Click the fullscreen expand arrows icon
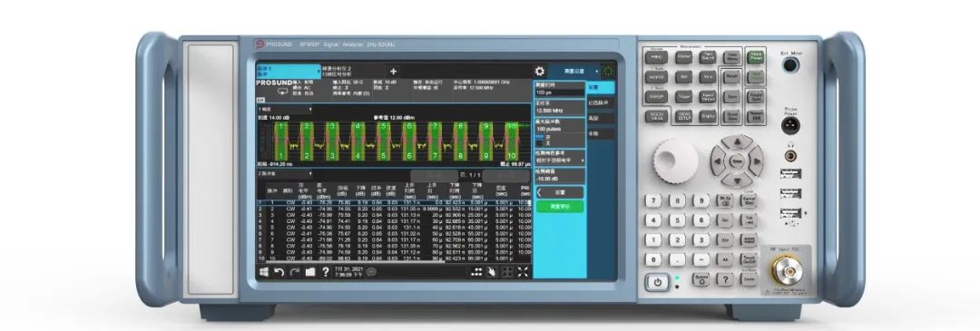Viewport: 980px width, 331px height. pos(523,272)
